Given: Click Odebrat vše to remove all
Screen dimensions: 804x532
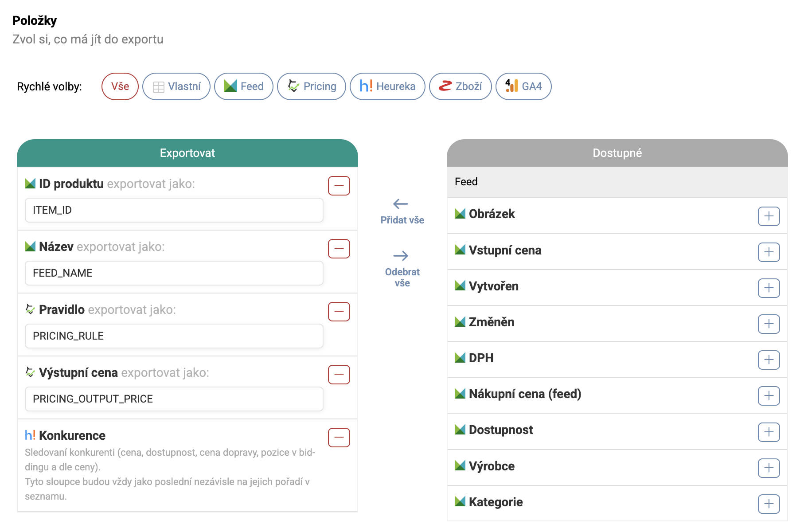Looking at the screenshot, I should click(402, 269).
